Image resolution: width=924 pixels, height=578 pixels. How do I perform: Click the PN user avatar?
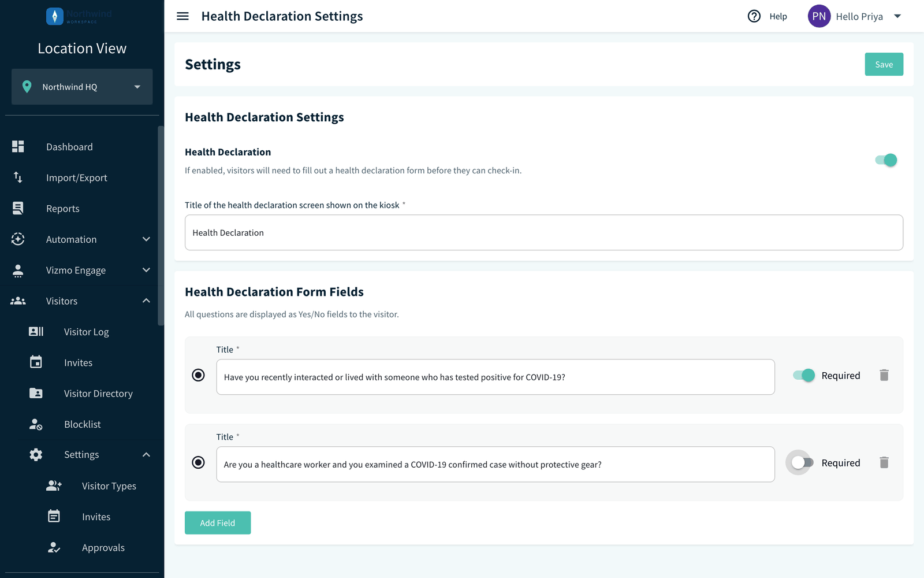[x=819, y=16]
